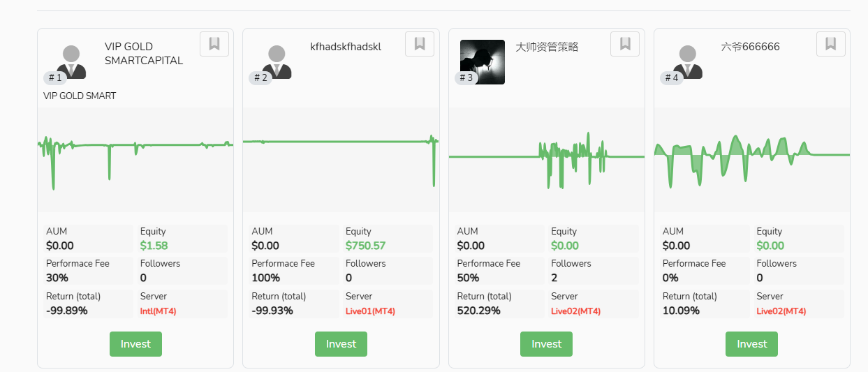Screen dimensions: 868x372
Task: Toggle bookmark for 六爷666666 card
Action: 831,44
